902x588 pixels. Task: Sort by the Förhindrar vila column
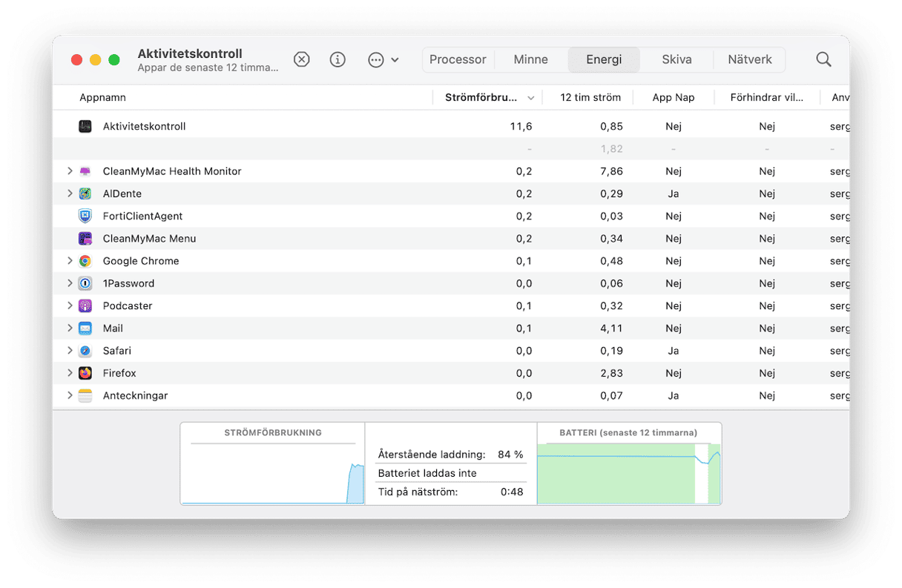767,98
